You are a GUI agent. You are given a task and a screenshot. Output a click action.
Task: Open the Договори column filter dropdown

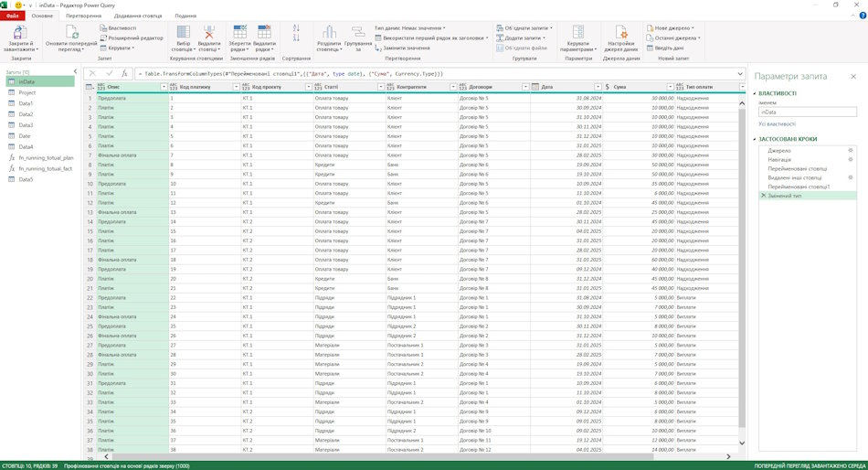point(525,87)
